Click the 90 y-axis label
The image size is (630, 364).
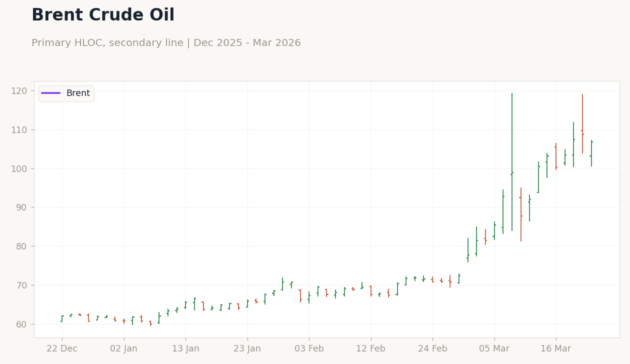[21, 207]
